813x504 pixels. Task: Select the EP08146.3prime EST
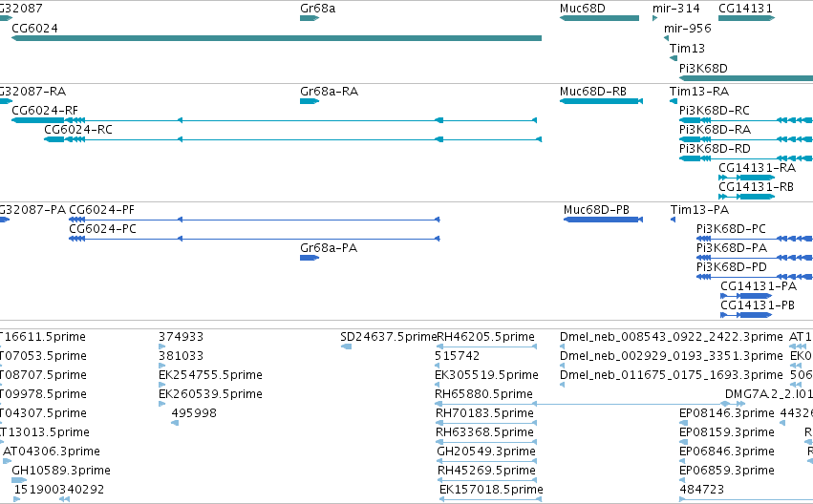[x=727, y=413]
